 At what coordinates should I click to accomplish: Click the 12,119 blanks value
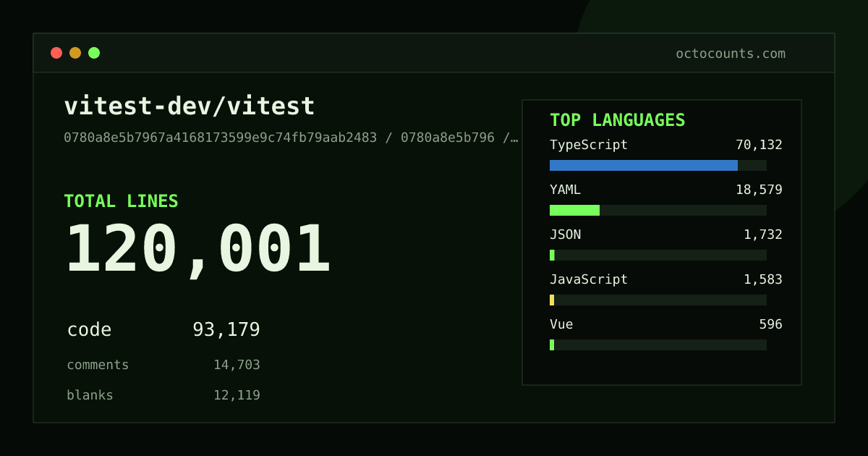pos(237,395)
